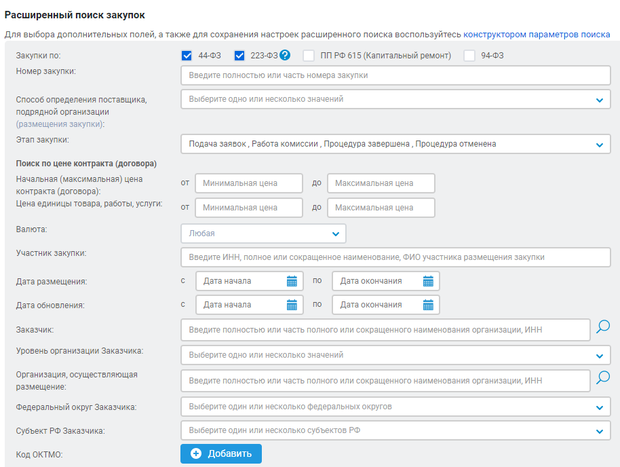This screenshot has width=620, height=467.
Task: Open calendar for Дата обновления end date
Action: [x=428, y=305]
